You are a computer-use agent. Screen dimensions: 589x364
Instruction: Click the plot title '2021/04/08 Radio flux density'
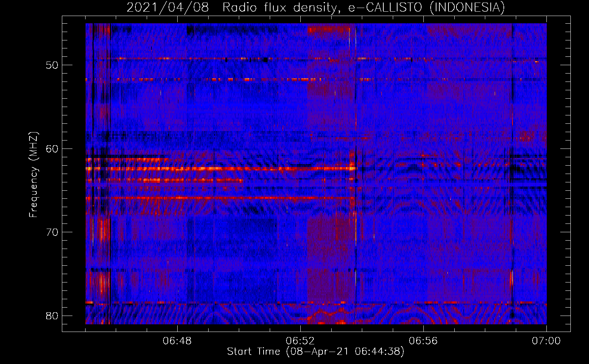[x=233, y=7]
